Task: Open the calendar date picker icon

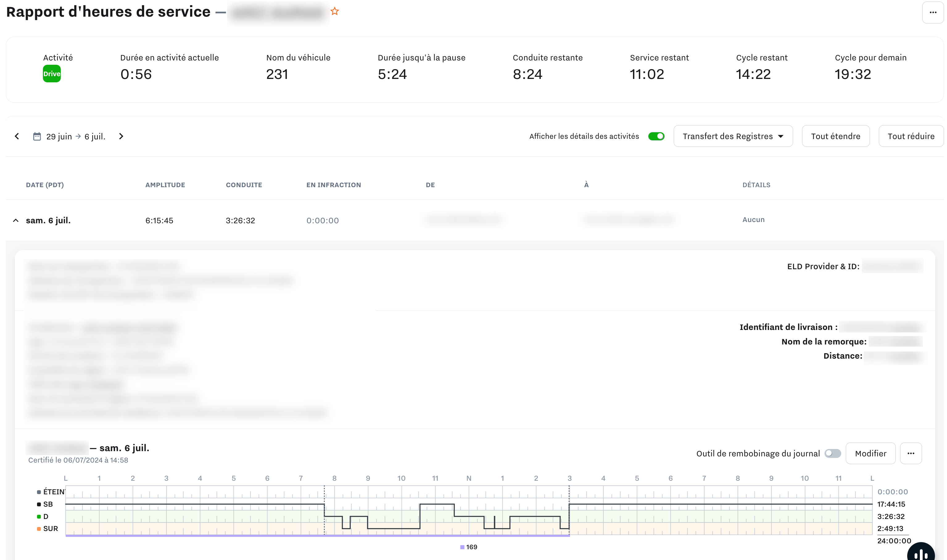Action: point(37,136)
